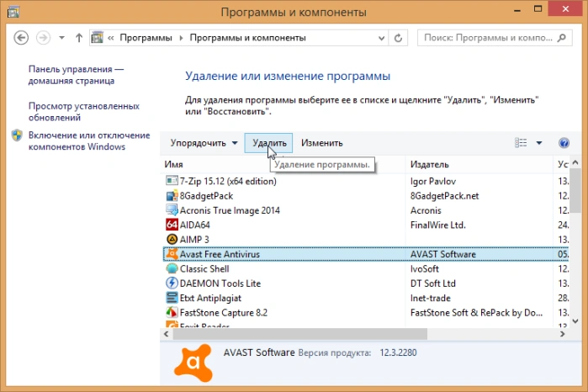Image resolution: width=588 pixels, height=392 pixels.
Task: Click product version 12.3.2280 text
Action: click(x=398, y=352)
